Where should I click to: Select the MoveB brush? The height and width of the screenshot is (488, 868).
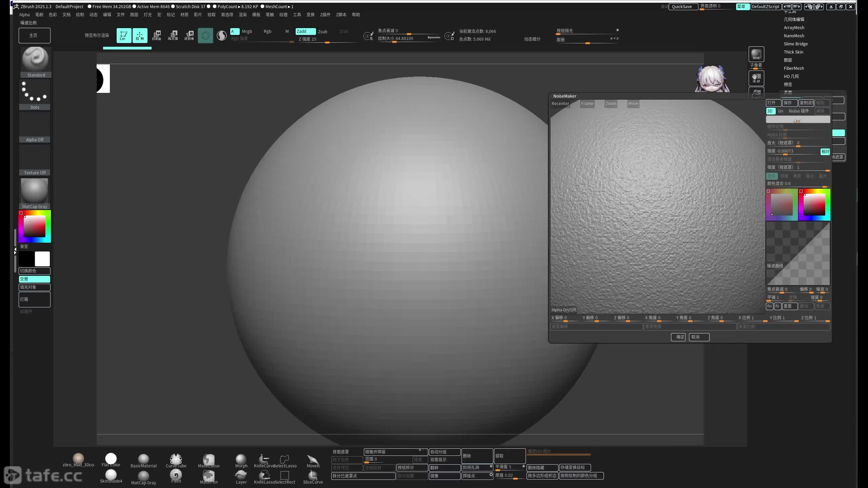pos(313,461)
